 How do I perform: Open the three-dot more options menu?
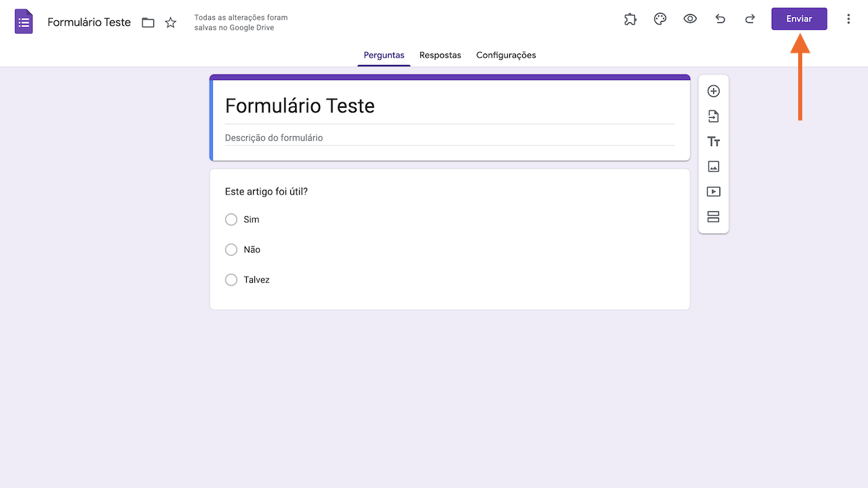click(848, 19)
